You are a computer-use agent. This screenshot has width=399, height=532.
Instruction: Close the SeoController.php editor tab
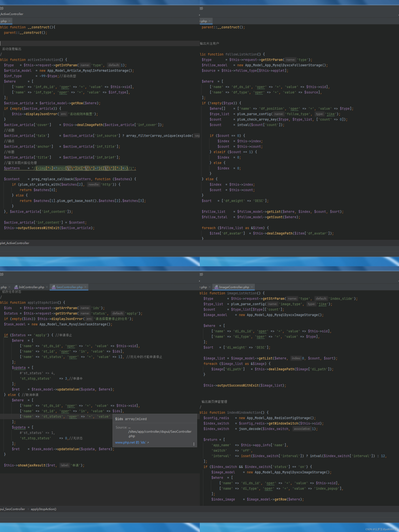click(85, 287)
